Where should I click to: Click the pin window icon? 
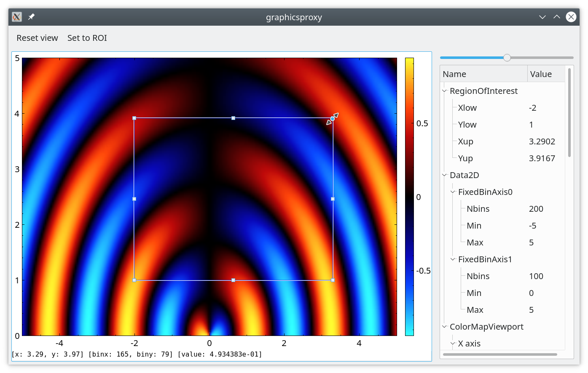coord(31,17)
